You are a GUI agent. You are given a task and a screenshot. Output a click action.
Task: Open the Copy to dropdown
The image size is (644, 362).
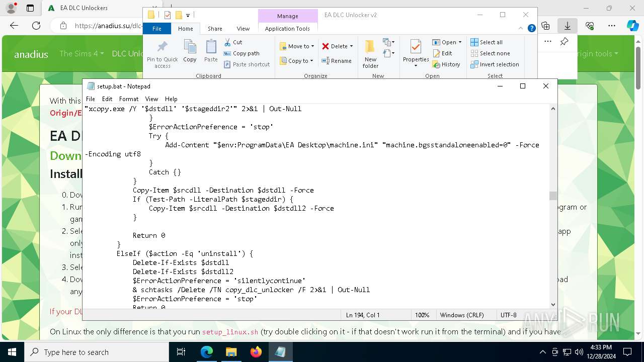[296, 61]
